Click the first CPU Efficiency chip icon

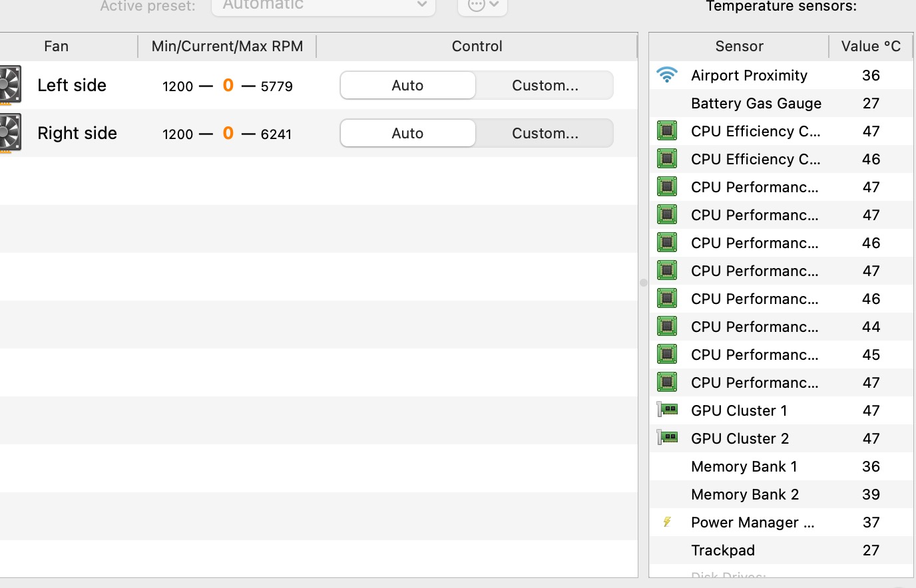tap(667, 131)
